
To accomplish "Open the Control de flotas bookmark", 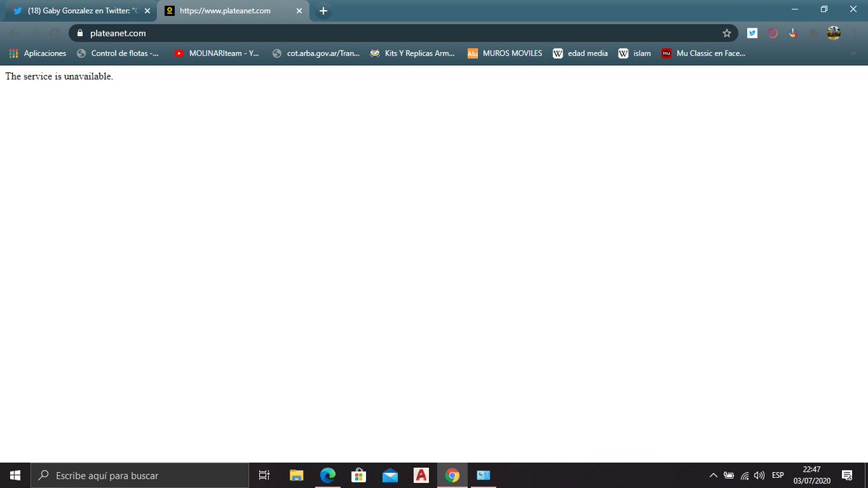I will point(117,53).
